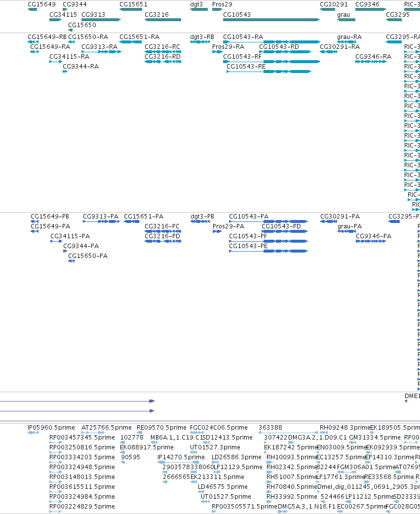Select transcript label CG9344-RA
The height and width of the screenshot is (514, 420).
tap(80, 67)
